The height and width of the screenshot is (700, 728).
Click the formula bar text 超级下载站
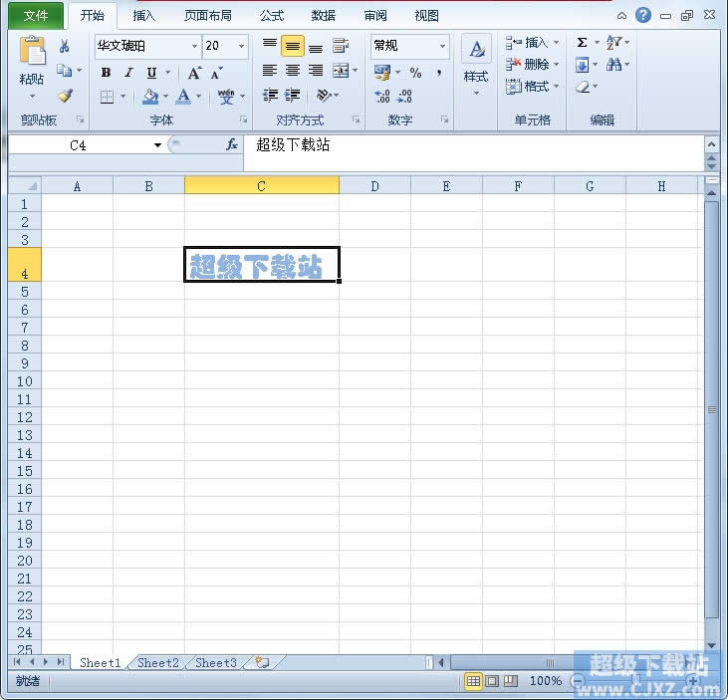[293, 145]
